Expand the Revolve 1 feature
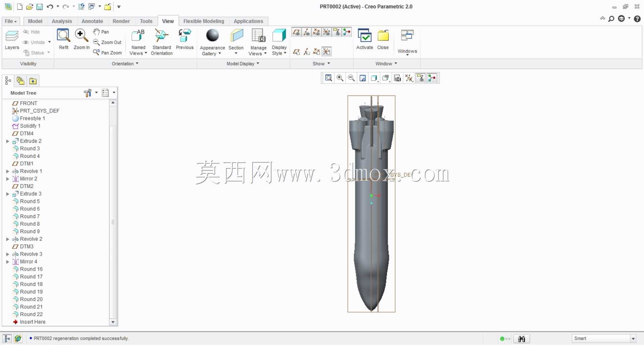This screenshot has height=345, width=644. pos(7,171)
